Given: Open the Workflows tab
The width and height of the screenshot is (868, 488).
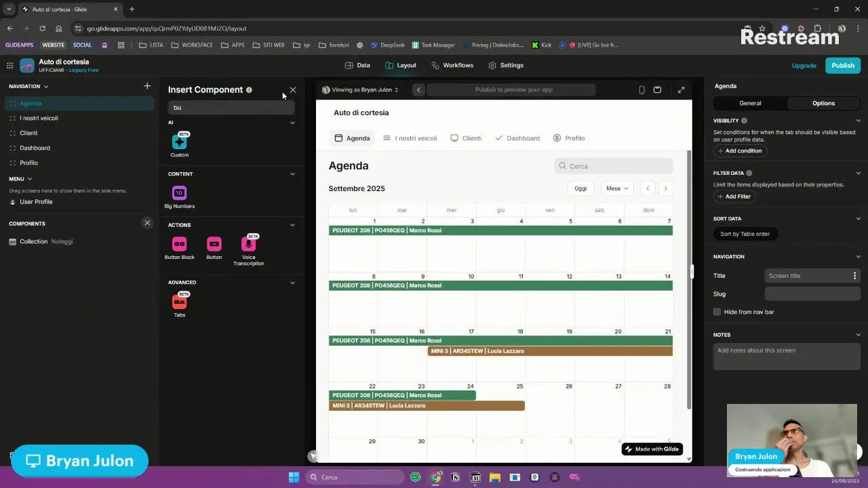Looking at the screenshot, I should pos(452,65).
